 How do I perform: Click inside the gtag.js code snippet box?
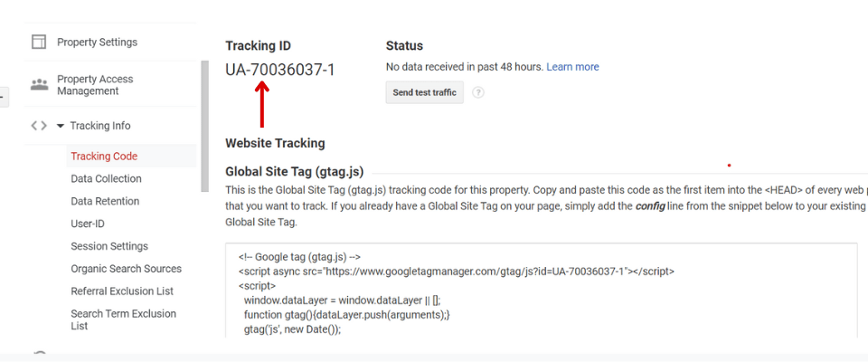542,290
